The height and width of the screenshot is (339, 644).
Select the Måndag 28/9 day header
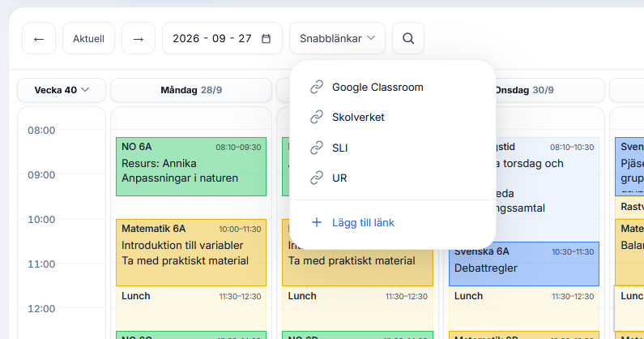191,90
